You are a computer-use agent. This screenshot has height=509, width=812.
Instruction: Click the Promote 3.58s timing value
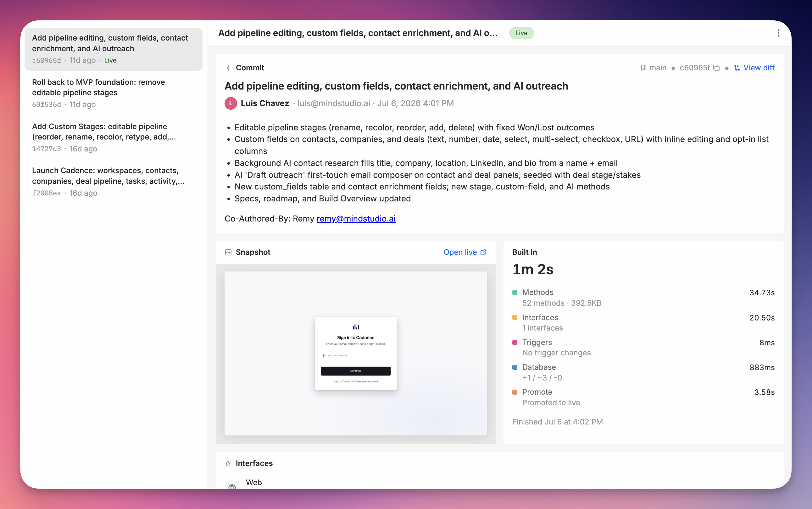764,392
